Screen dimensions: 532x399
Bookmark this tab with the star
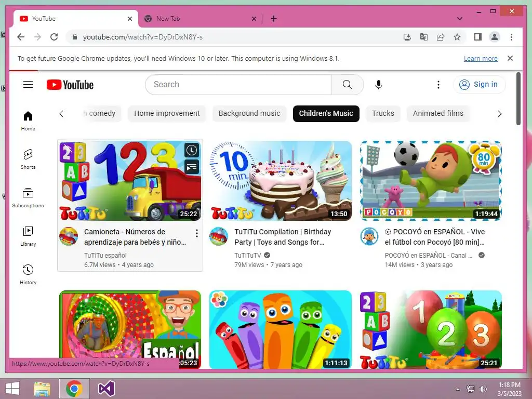[x=457, y=37]
